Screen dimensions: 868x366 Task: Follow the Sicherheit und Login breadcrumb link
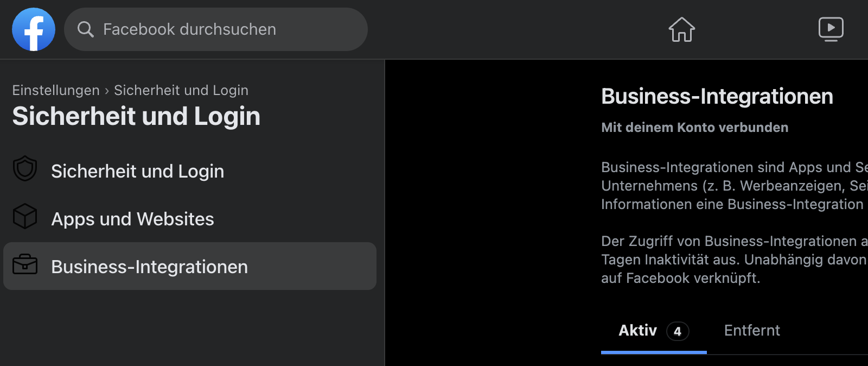[x=181, y=90]
